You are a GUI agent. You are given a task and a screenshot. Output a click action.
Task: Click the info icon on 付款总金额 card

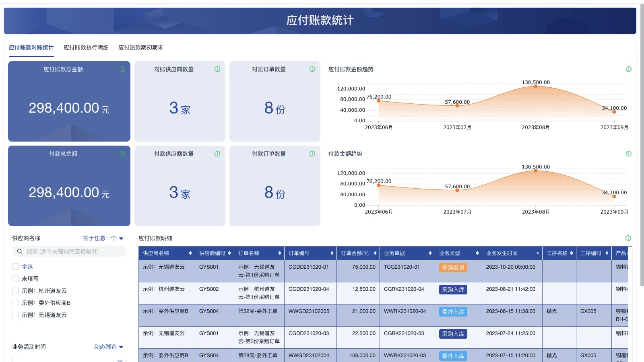point(123,153)
